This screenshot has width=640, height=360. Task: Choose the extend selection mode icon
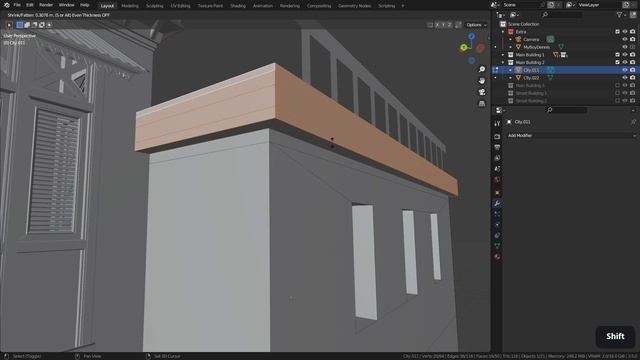(27, 25)
